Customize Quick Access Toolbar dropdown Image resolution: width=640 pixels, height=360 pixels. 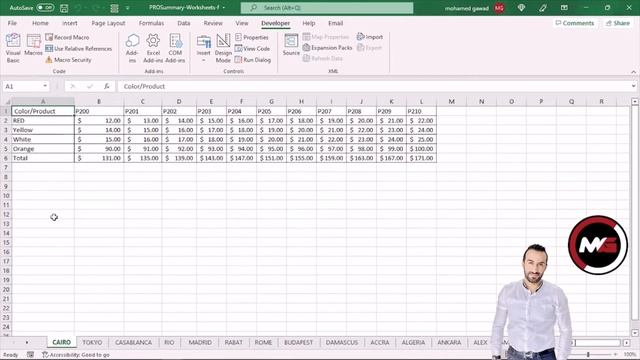coord(128,8)
